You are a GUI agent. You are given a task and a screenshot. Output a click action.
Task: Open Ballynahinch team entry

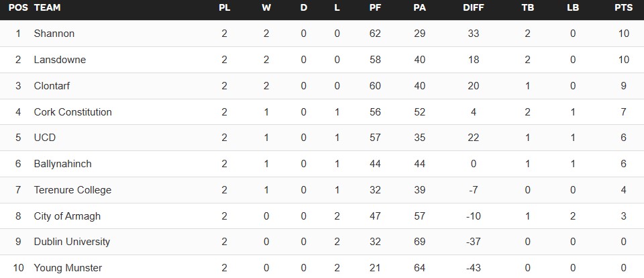[62, 164]
